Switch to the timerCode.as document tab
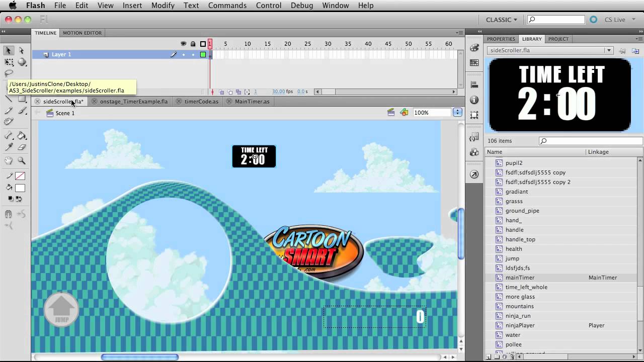644x362 pixels. [201, 102]
